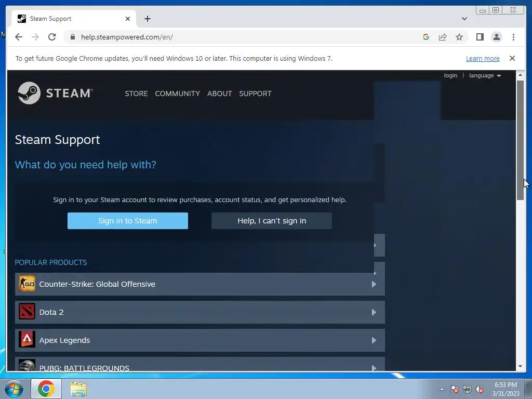Show hidden tray icons arrow
Image resolution: width=532 pixels, height=399 pixels.
point(442,389)
